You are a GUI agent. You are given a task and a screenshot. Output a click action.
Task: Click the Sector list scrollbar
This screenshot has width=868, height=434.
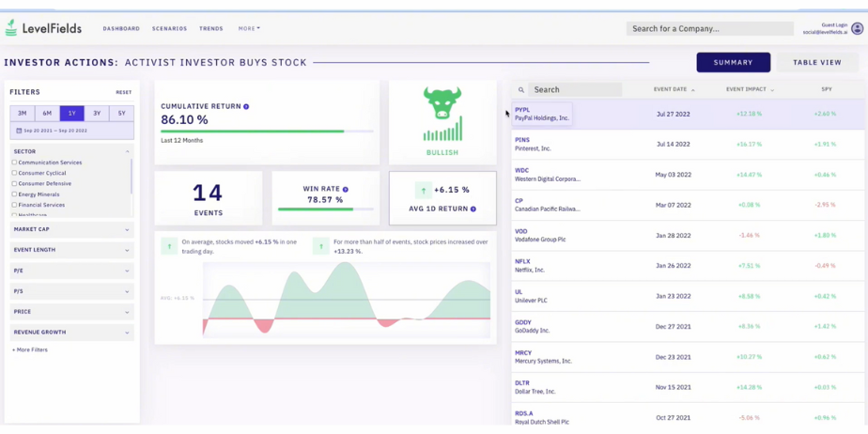tap(132, 176)
